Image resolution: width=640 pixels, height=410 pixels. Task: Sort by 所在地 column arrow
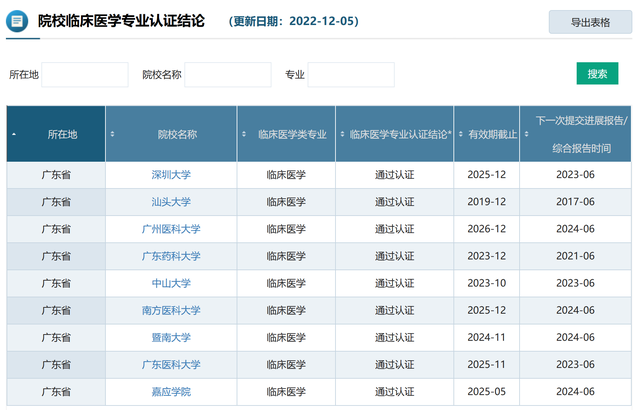tap(14, 134)
